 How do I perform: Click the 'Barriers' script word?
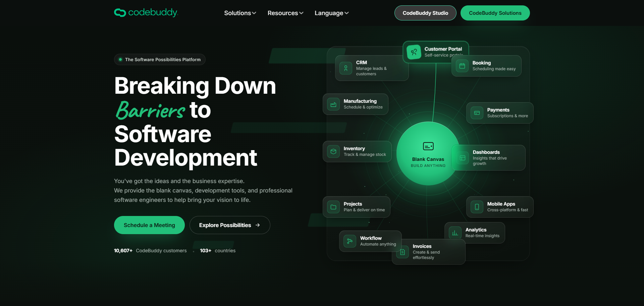pos(150,110)
